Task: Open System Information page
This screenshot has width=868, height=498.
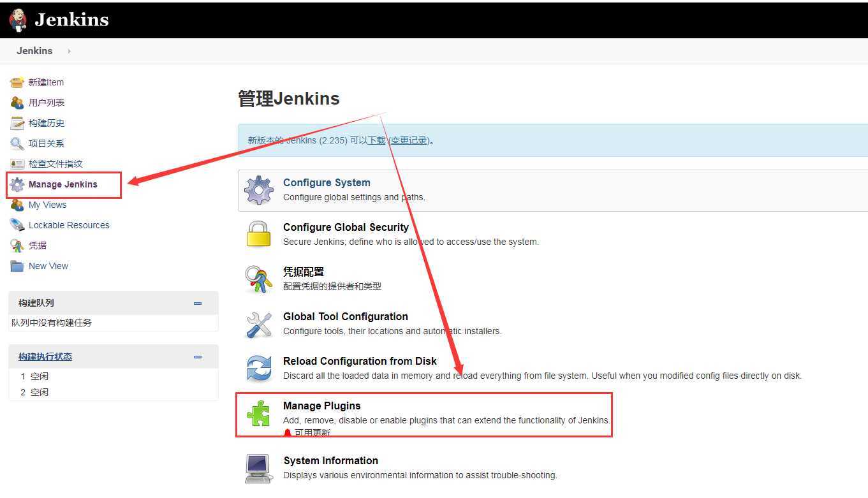Action: [330, 460]
